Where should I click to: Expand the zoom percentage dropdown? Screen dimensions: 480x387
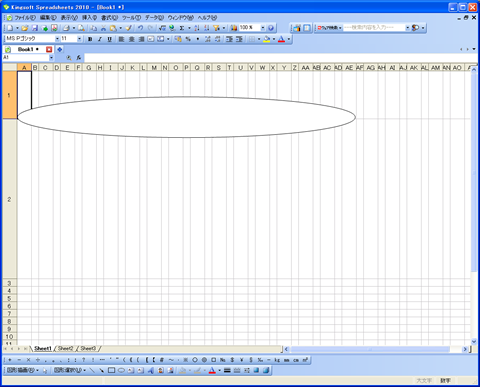[263, 28]
